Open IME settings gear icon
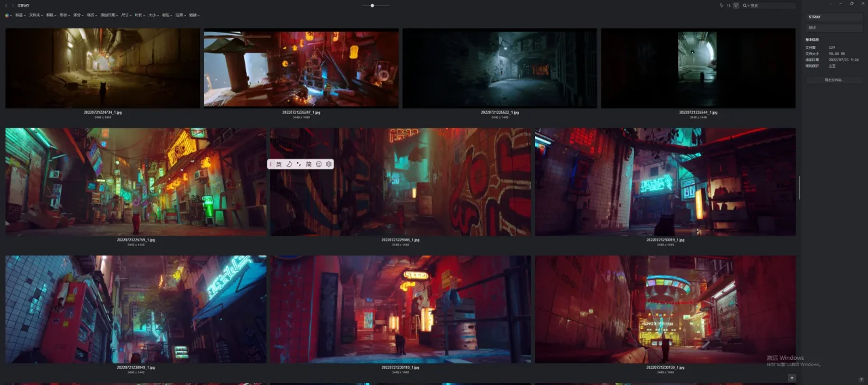This screenshot has width=868, height=385. coord(328,164)
